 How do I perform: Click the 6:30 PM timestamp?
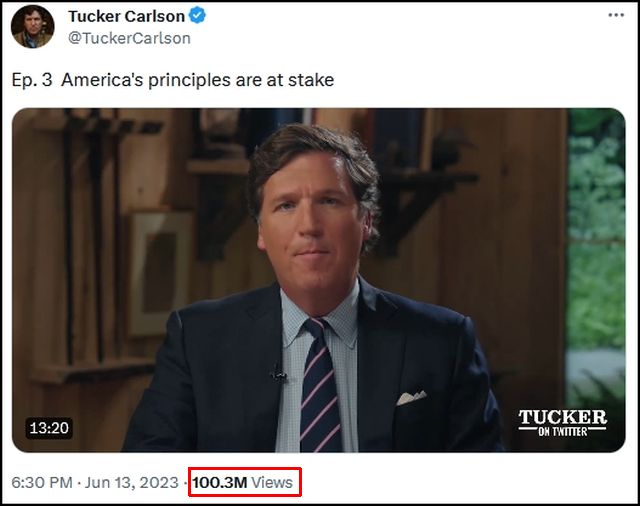(x=42, y=483)
